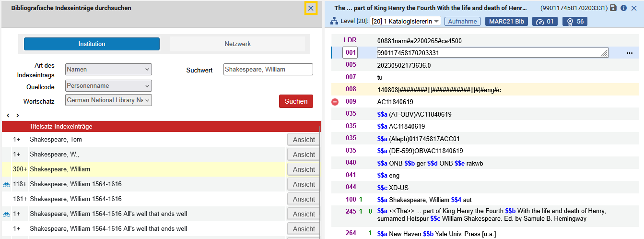Click binoculars icon beside Shakespeare, William 1564-1616 118+

pyautogui.click(x=6, y=184)
